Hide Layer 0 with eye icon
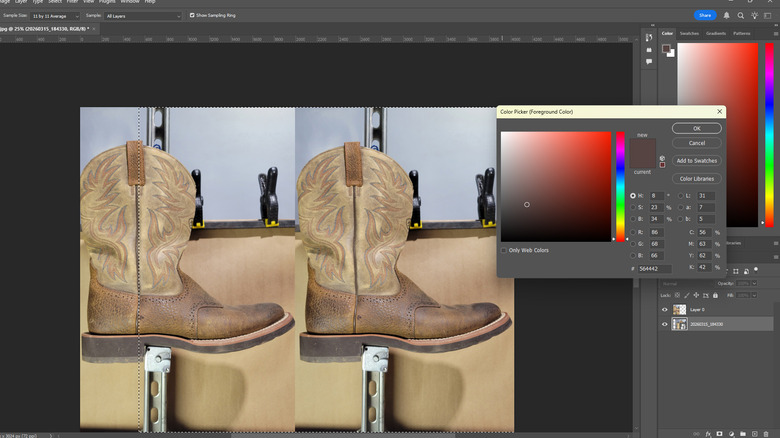Screen dimensions: 780x438 click(665, 310)
